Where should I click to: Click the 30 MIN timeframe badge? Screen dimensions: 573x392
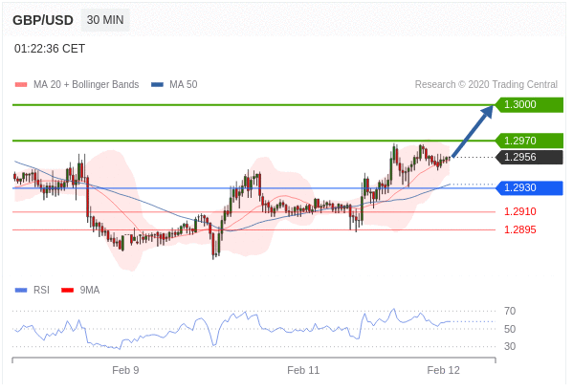[x=105, y=20]
